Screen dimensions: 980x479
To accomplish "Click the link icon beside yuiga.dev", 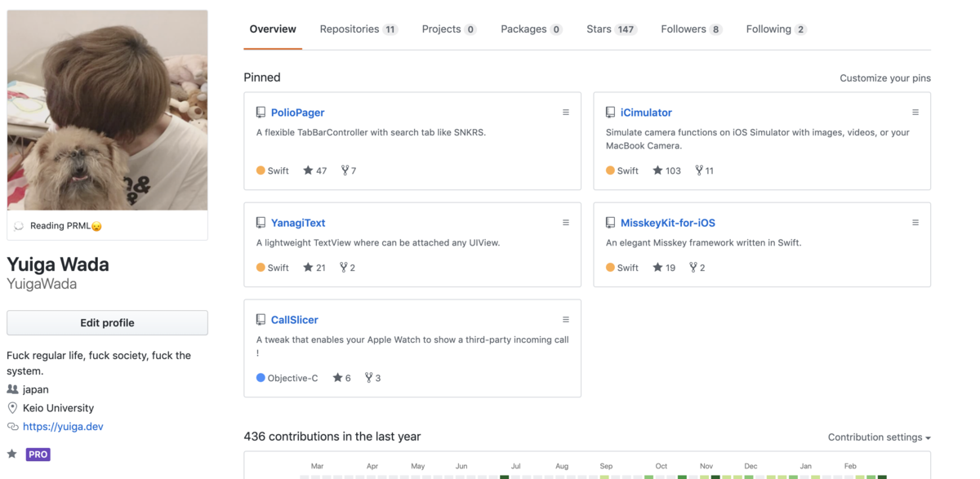I will (12, 427).
